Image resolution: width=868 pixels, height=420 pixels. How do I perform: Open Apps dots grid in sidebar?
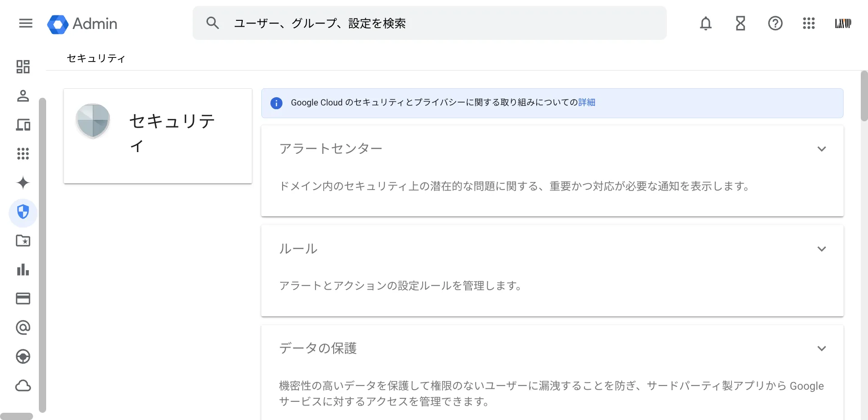pyautogui.click(x=23, y=154)
